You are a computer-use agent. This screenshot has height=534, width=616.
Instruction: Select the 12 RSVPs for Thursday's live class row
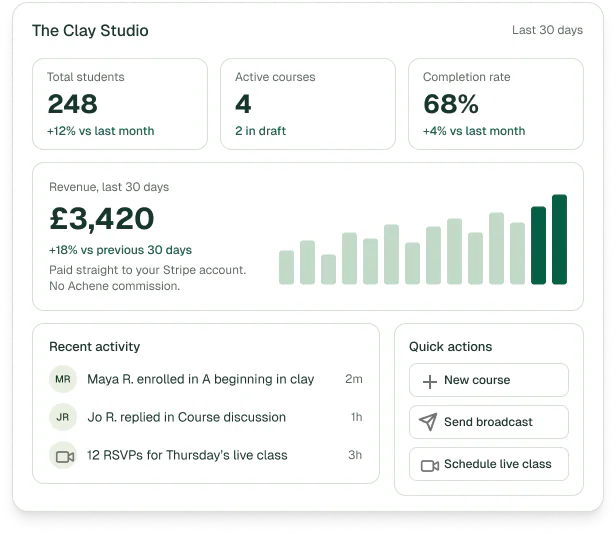click(x=206, y=455)
